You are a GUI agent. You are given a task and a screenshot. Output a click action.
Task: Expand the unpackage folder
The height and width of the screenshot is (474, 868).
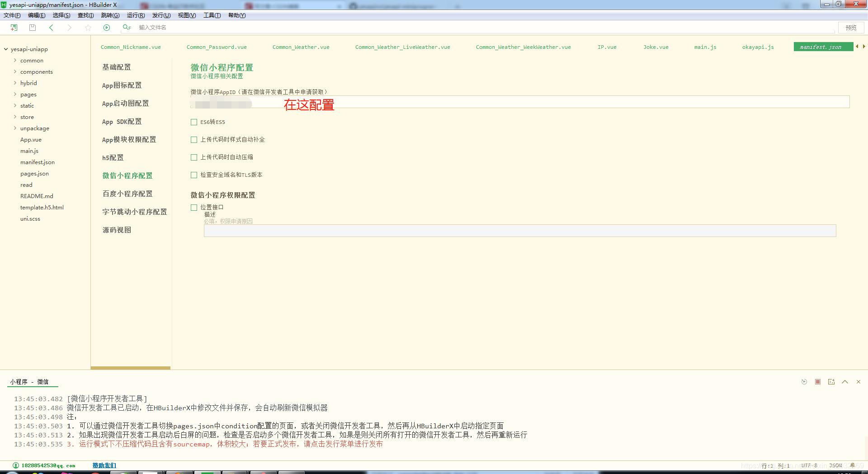[15, 128]
